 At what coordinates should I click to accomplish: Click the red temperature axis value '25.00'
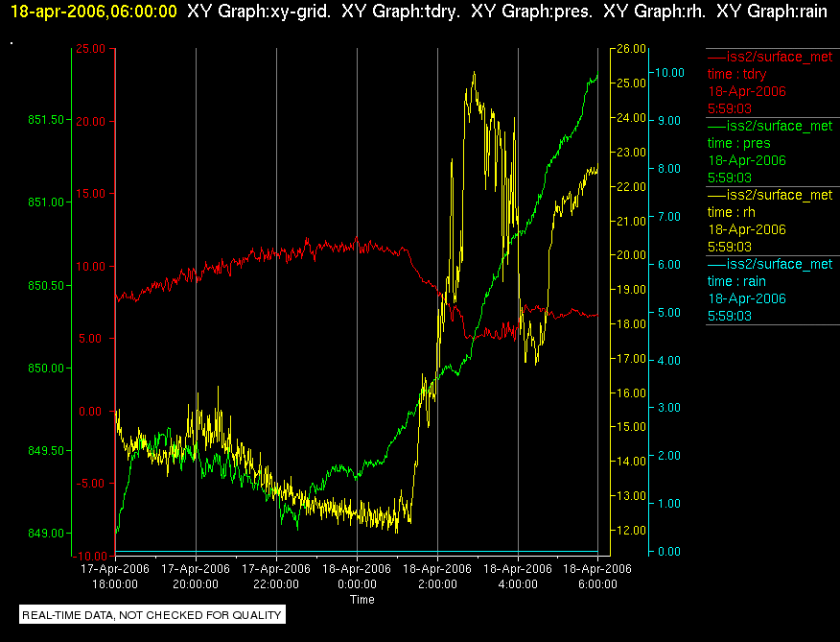(x=90, y=49)
